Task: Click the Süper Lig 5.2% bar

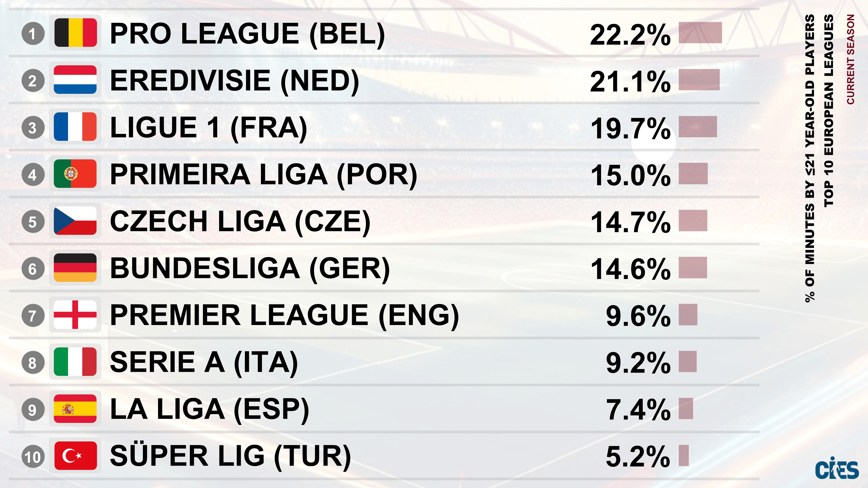Action: click(683, 456)
